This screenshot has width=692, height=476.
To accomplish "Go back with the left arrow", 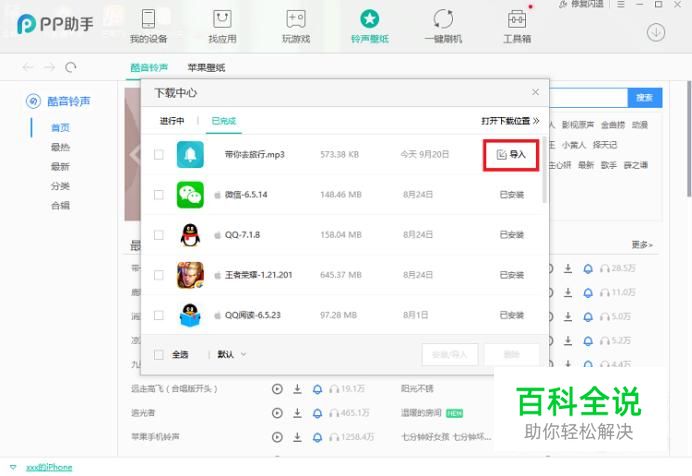I will pos(28,67).
